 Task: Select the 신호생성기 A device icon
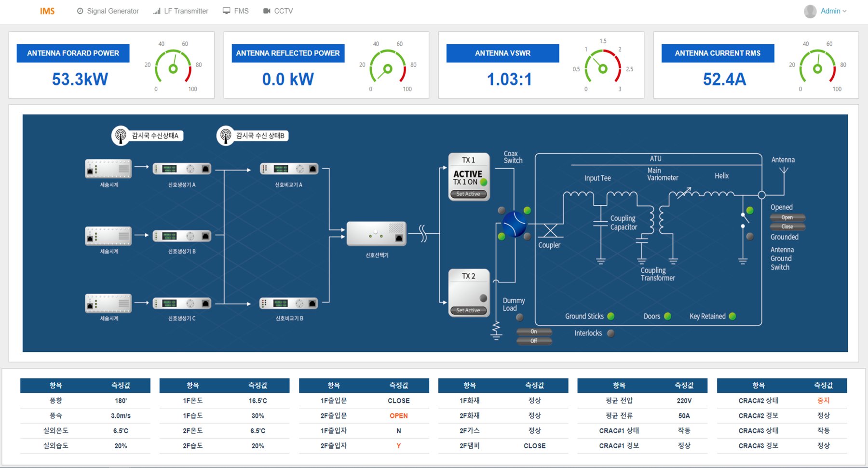click(x=182, y=169)
